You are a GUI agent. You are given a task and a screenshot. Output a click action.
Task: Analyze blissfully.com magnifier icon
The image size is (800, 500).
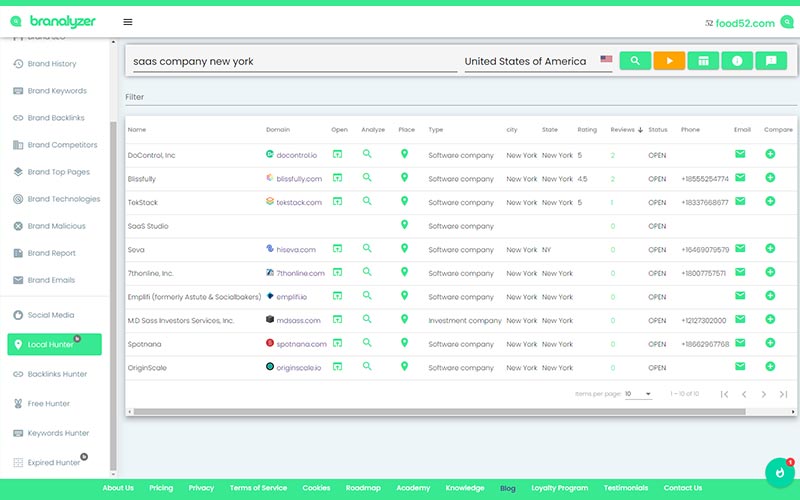click(367, 178)
